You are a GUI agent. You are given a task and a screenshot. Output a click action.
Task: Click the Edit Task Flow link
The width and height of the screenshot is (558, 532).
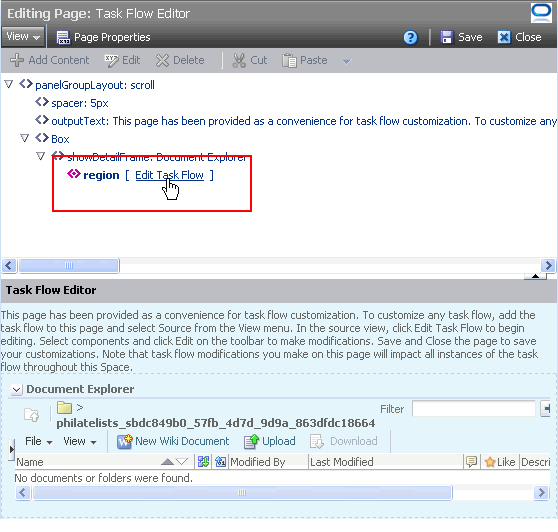click(169, 175)
